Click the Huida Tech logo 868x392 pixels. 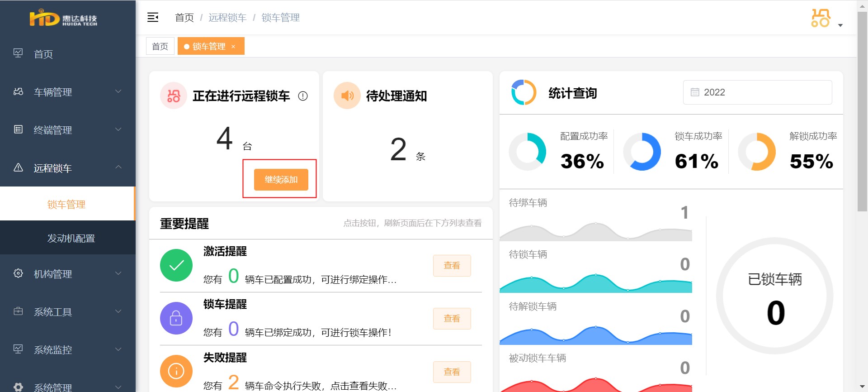tap(63, 19)
